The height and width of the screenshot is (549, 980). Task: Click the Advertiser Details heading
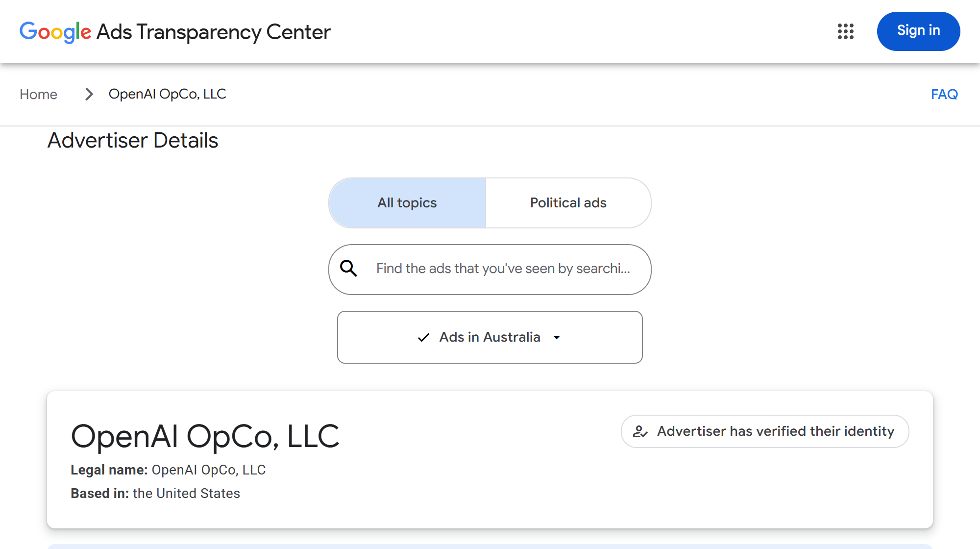coord(133,141)
